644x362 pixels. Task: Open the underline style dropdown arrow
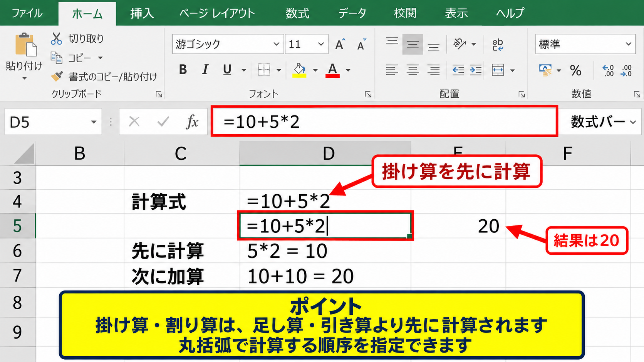tap(243, 70)
